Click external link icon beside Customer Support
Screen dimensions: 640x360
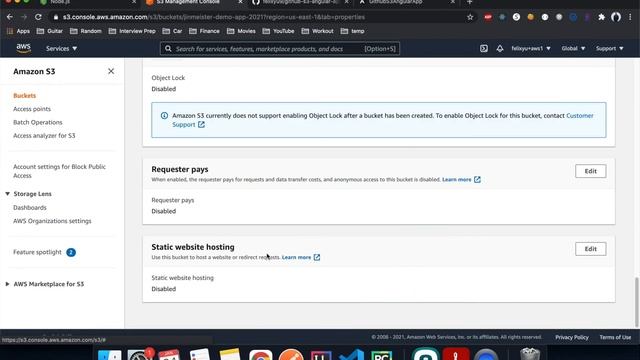tap(201, 124)
